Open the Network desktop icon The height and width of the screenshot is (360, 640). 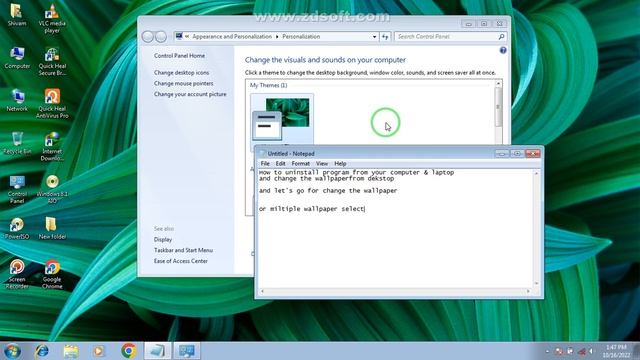tap(17, 100)
